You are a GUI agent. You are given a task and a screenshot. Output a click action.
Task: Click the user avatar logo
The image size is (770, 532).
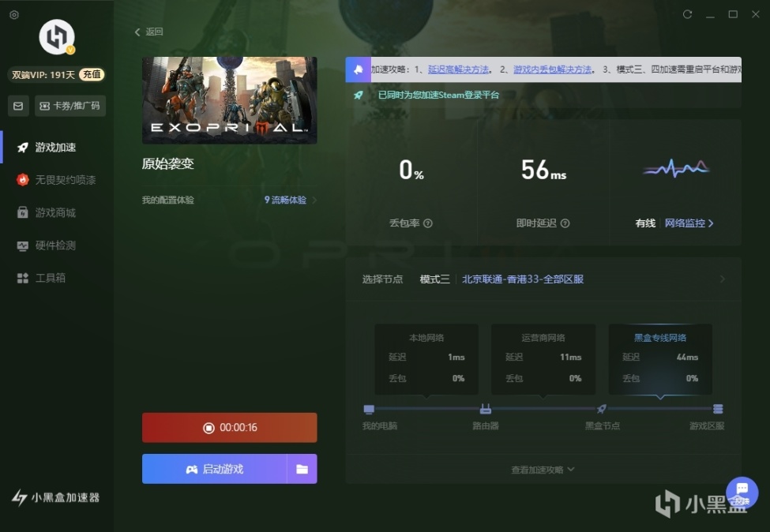(x=57, y=37)
